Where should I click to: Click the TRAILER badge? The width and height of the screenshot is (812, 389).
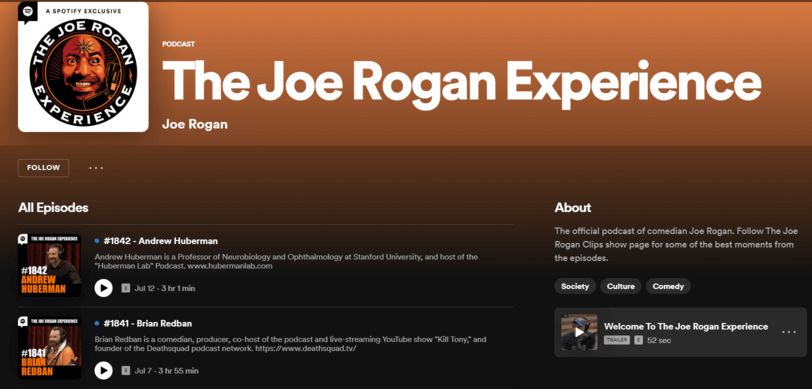click(x=617, y=340)
